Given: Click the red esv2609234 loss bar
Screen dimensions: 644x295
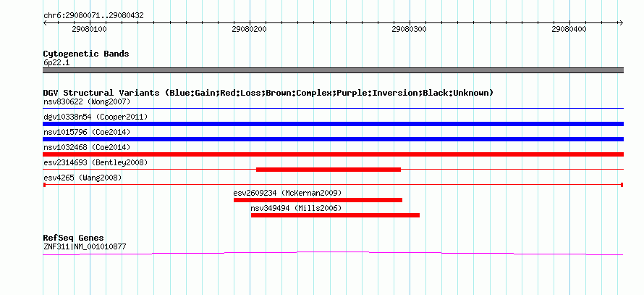Looking at the screenshot, I should click(x=318, y=200).
